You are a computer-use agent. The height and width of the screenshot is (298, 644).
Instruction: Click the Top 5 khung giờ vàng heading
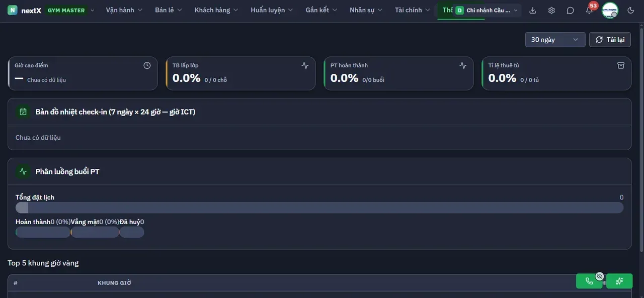43,263
